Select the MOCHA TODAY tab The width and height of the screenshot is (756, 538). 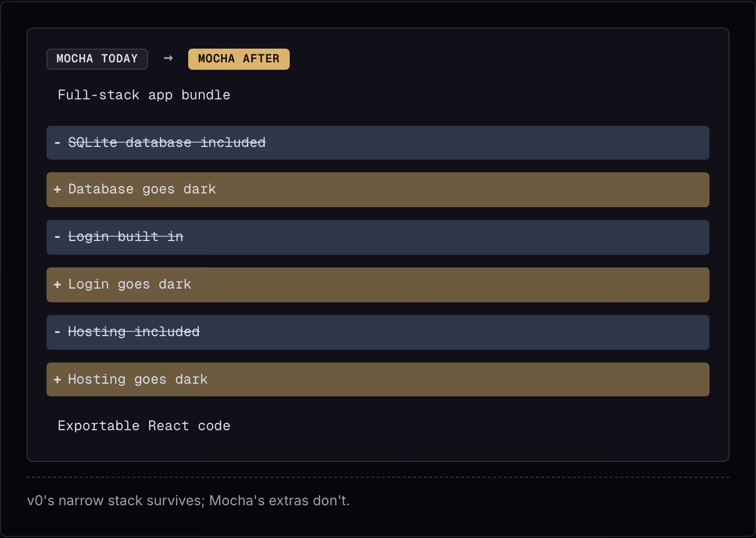[x=97, y=59]
